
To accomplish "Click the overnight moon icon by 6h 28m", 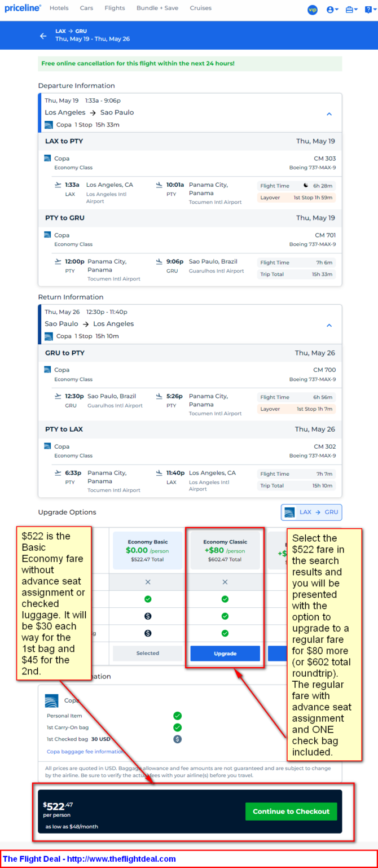I will pos(306,186).
